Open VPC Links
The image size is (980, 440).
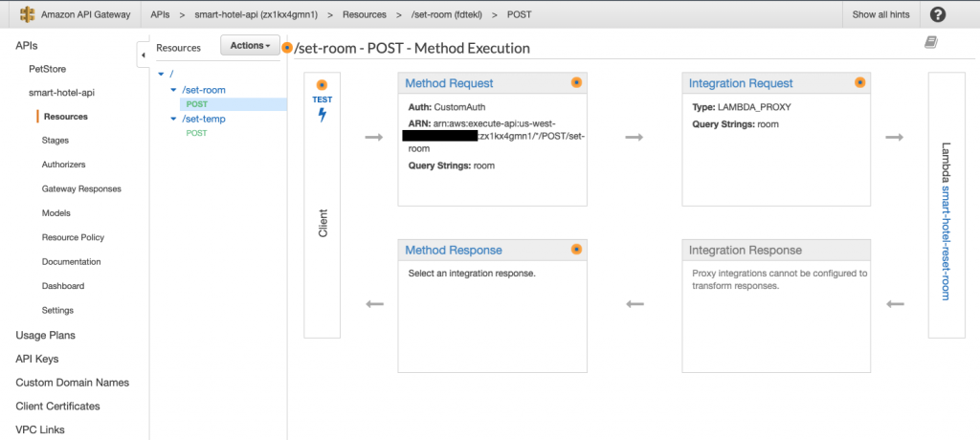[40, 429]
